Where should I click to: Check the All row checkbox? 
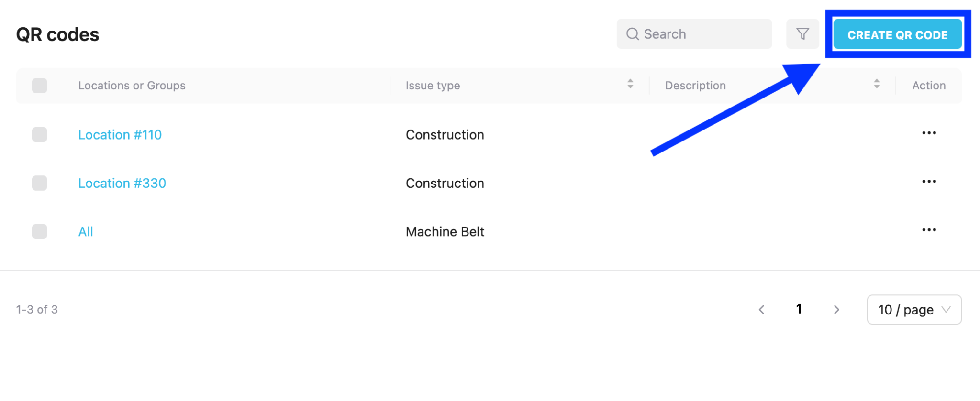coord(40,232)
